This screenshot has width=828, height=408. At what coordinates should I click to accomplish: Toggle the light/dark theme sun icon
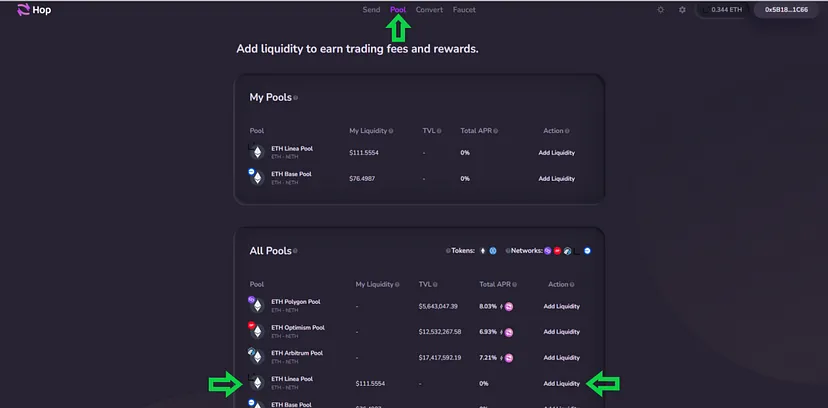point(660,10)
